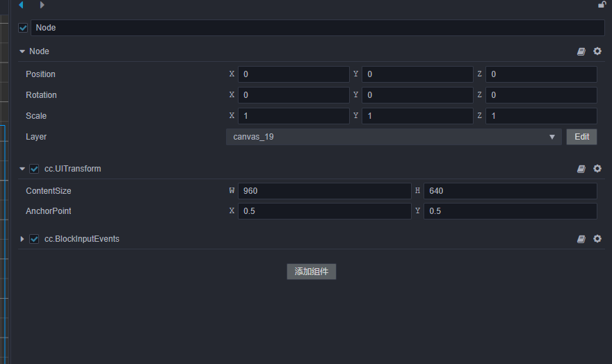612x364 pixels.
Task: Open the Layer dropdown showing canvas_19
Action: click(394, 137)
